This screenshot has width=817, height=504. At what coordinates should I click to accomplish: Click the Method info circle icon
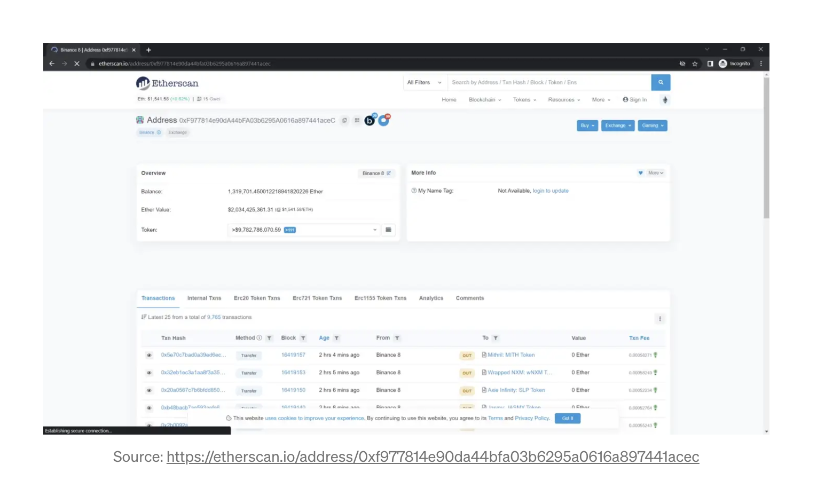coord(259,338)
